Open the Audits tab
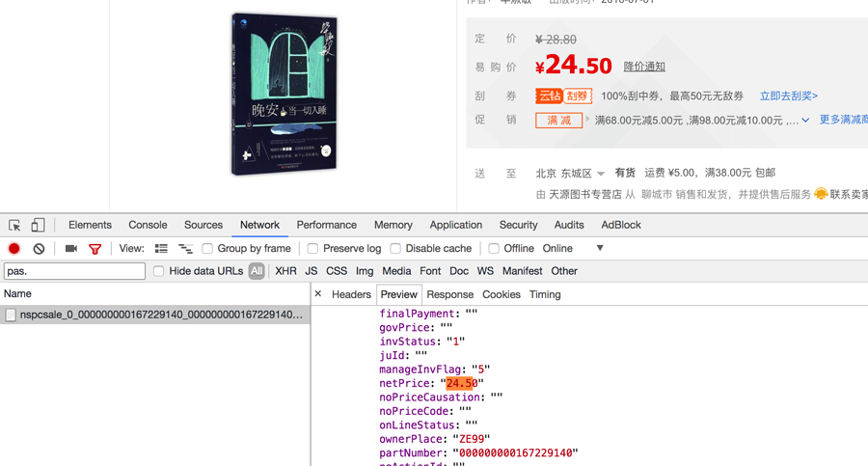868x466 pixels. (x=569, y=225)
